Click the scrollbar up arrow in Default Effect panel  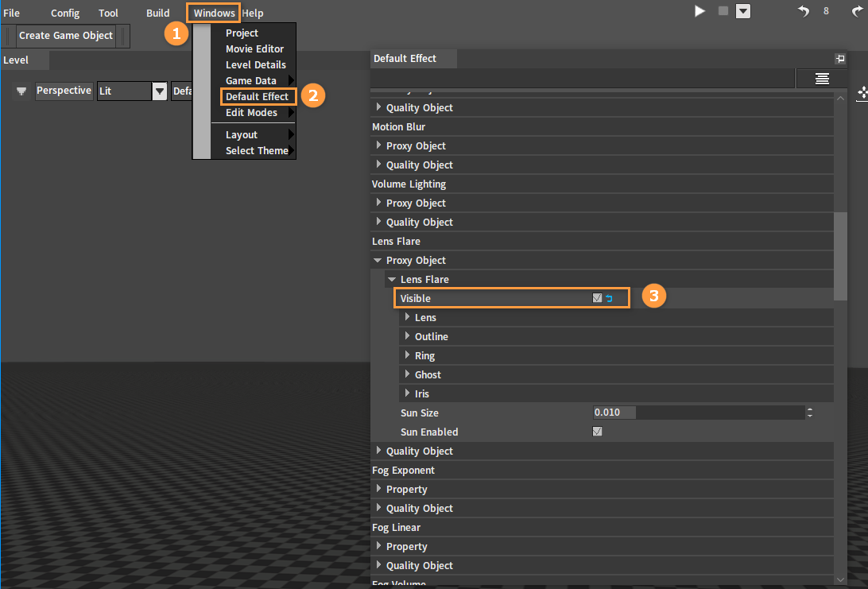coord(840,98)
